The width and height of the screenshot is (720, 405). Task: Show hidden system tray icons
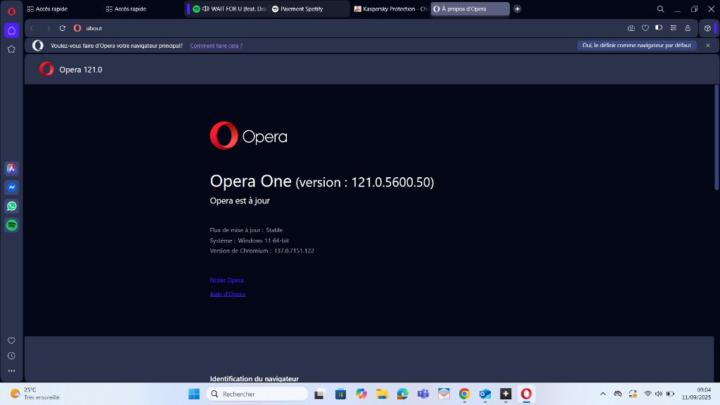coord(602,394)
